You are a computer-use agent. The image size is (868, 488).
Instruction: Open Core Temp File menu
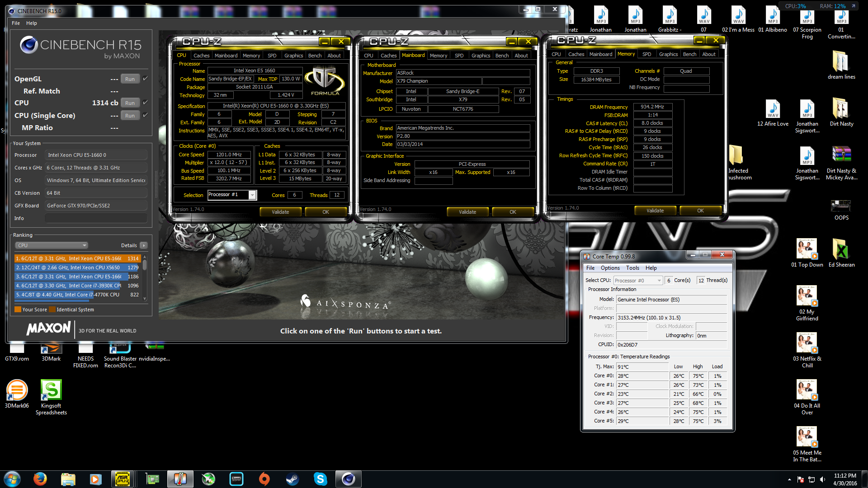[x=590, y=268]
